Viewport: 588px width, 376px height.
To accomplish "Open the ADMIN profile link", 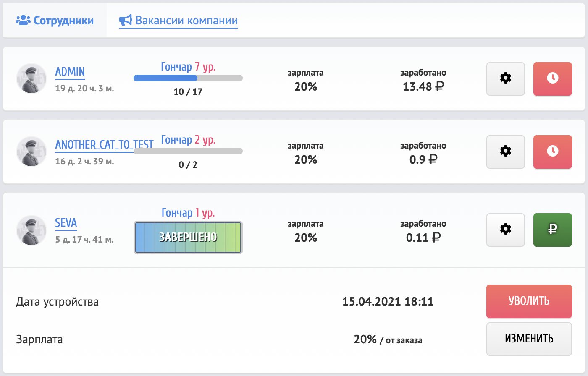I will [x=70, y=72].
